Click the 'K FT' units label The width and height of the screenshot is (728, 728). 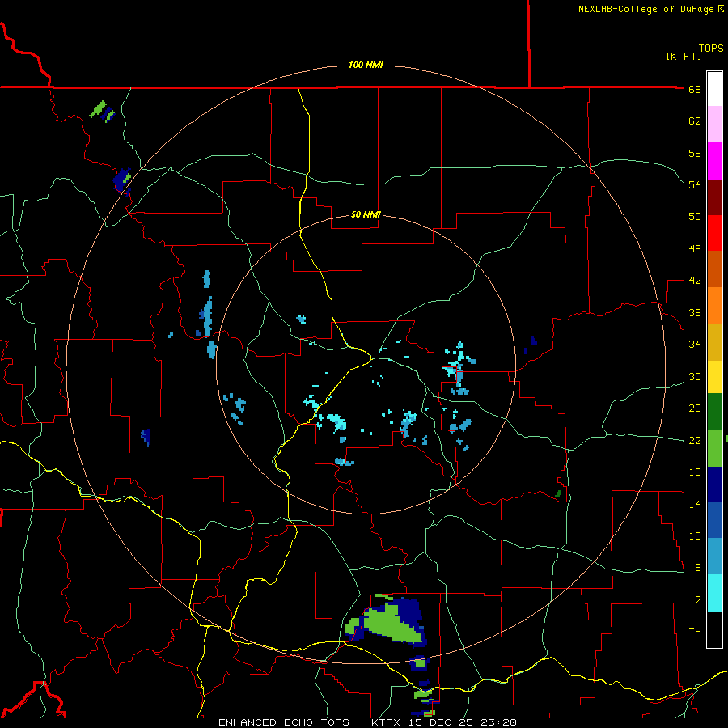[684, 57]
